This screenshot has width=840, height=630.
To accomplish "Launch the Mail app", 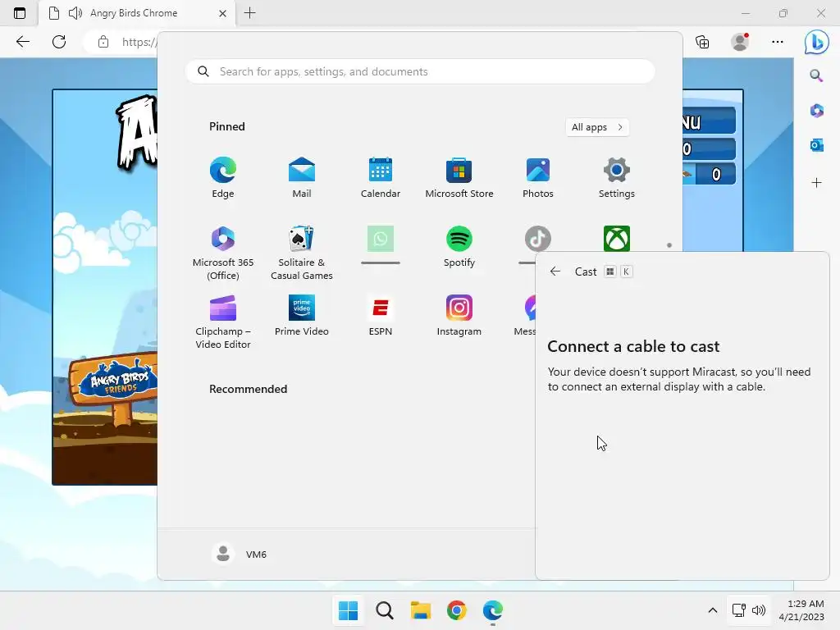I will click(x=302, y=177).
